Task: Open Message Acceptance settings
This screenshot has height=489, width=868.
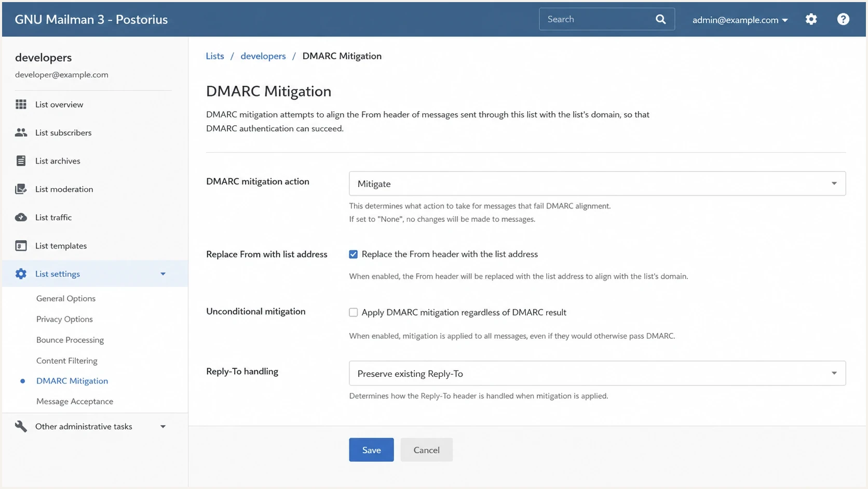Action: coord(75,401)
